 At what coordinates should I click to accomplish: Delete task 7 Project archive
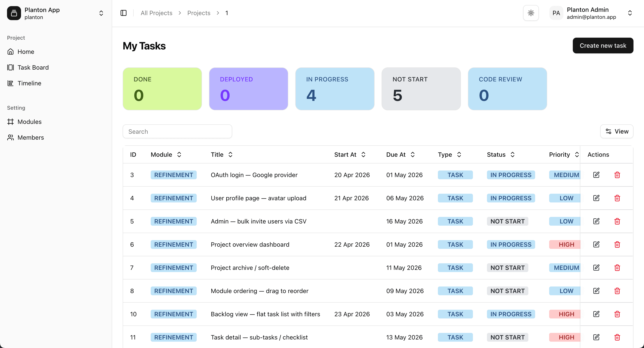click(x=617, y=267)
